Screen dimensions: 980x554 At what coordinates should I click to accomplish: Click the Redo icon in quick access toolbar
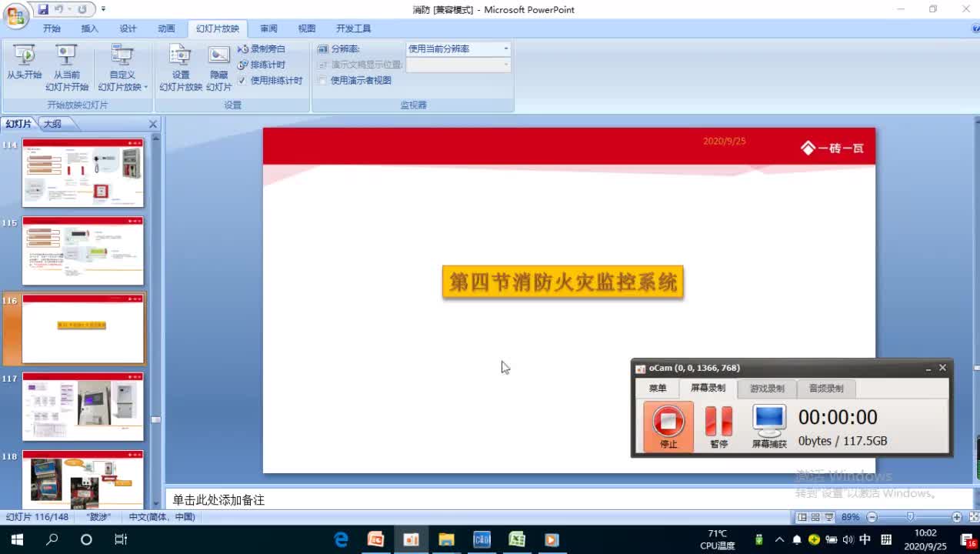[x=82, y=9]
